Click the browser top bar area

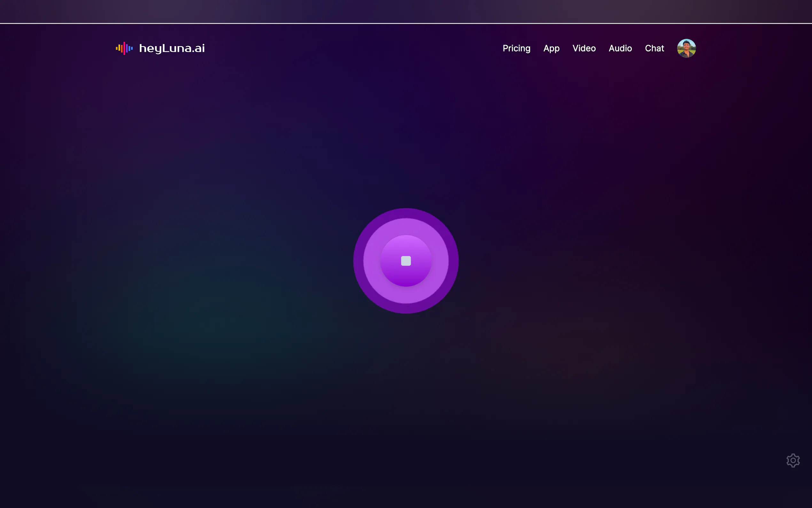point(406,11)
